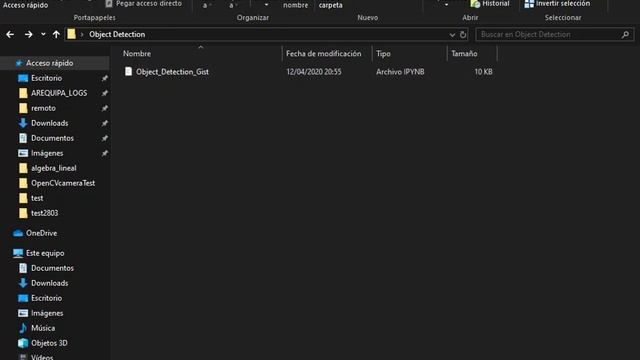
Task: Click the OneDrive cloud icon
Action: (18, 233)
